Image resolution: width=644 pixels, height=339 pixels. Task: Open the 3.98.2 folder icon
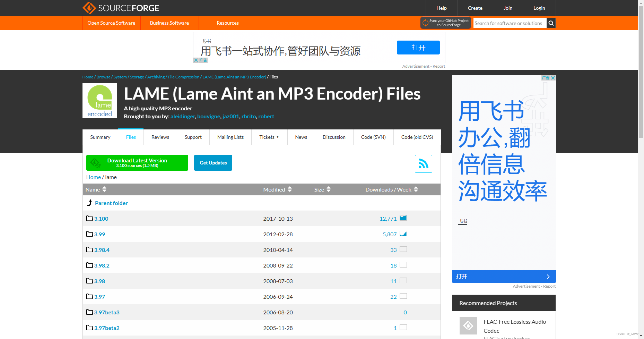coord(89,265)
